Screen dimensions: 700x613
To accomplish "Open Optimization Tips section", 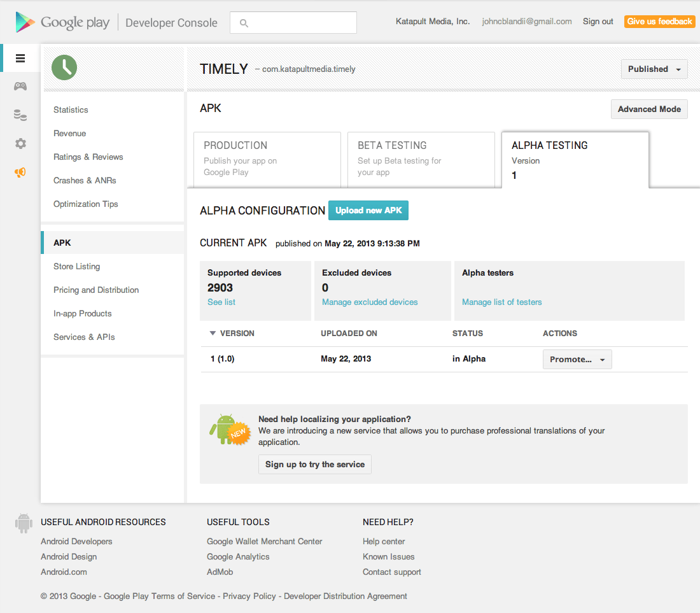I will click(x=86, y=204).
